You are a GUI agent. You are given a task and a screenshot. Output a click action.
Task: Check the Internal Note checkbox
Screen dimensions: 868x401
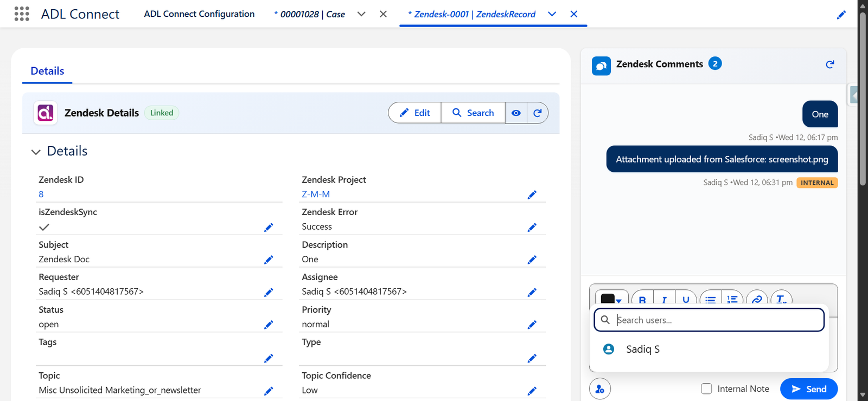706,389
